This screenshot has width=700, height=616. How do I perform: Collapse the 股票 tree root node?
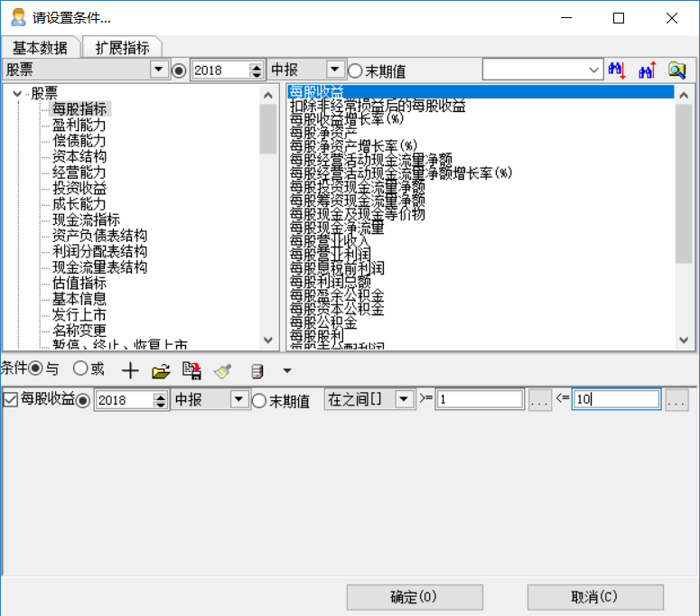point(17,93)
